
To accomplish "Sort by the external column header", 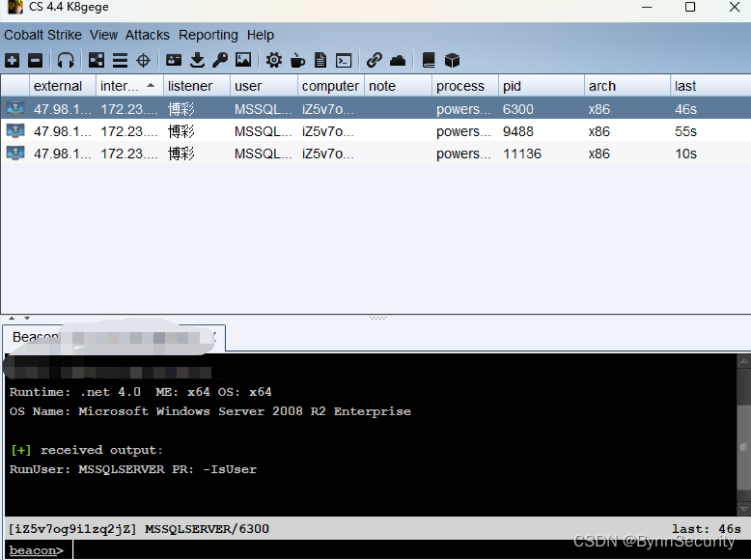I will pos(63,86).
